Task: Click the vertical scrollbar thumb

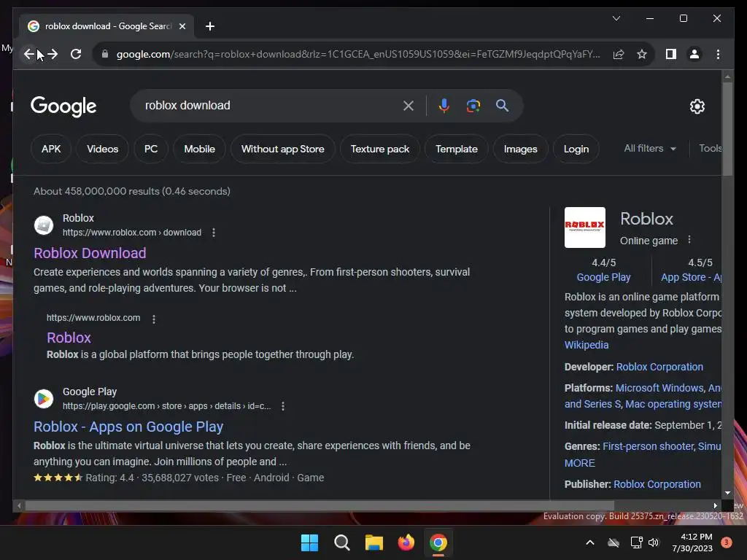Action: [727, 128]
